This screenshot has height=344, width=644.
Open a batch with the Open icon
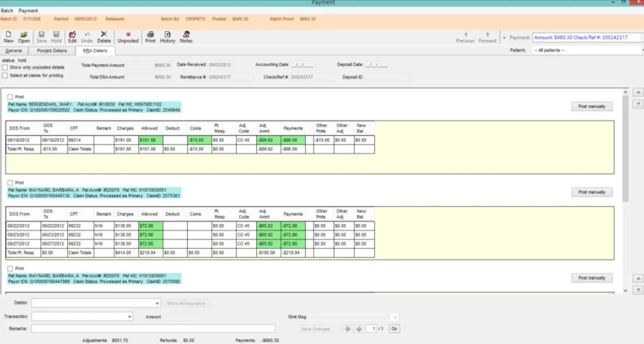click(24, 37)
